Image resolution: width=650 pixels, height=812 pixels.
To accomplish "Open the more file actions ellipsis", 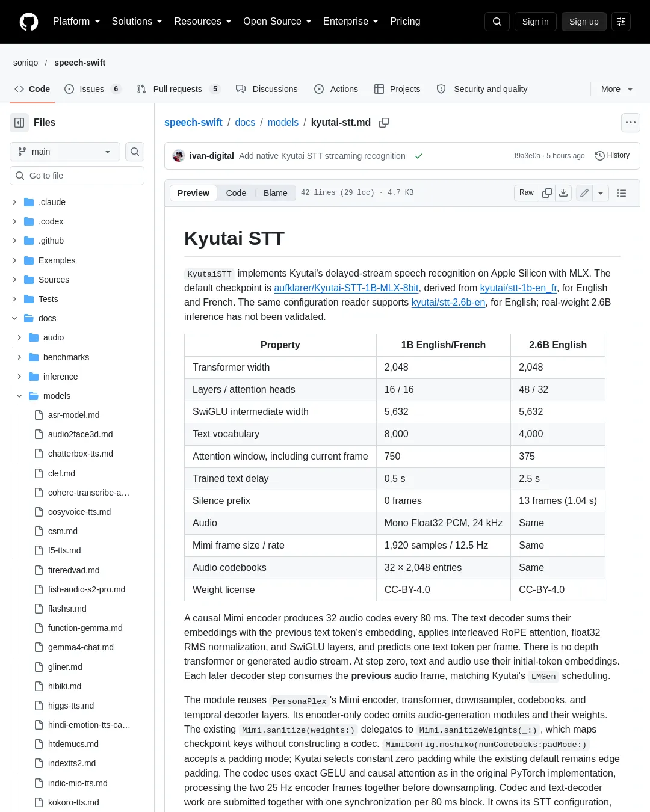I will (x=631, y=123).
